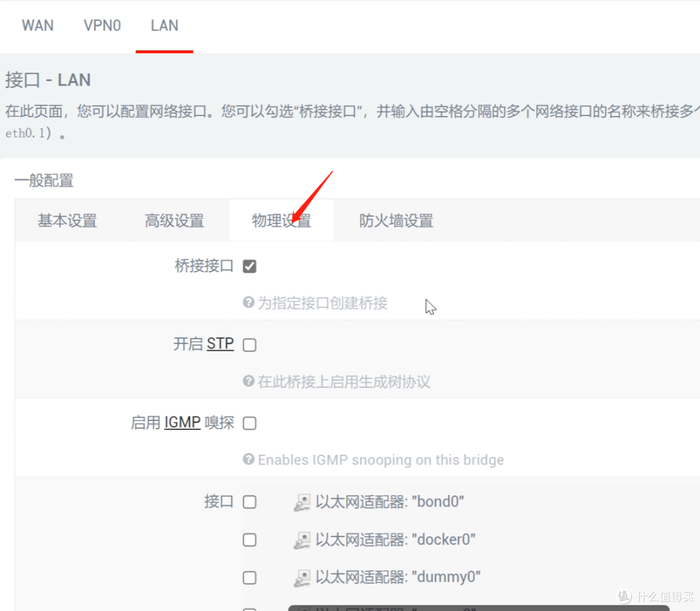The width and height of the screenshot is (700, 611).
Task: Uncheck the 桥接接口 checkbox
Action: pyautogui.click(x=250, y=266)
